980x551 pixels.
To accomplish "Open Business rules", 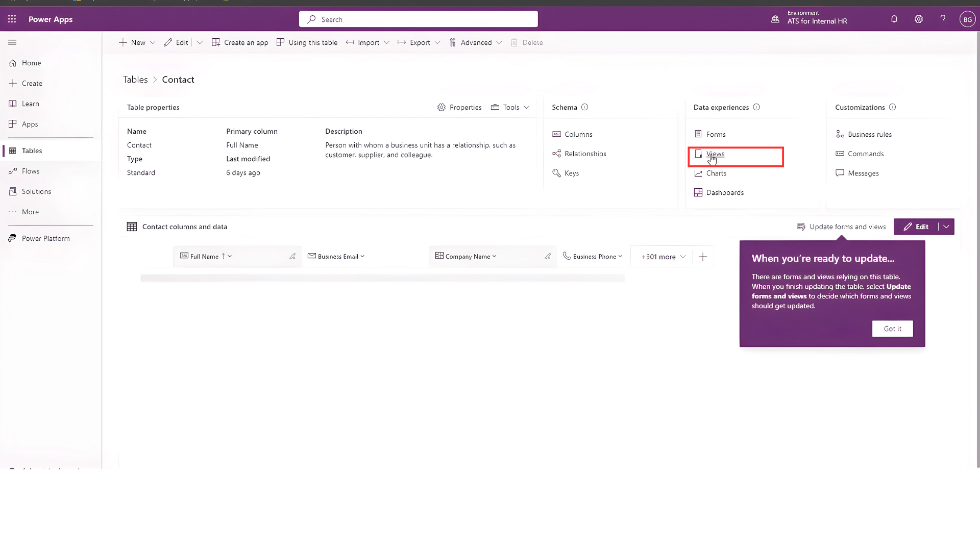I will pyautogui.click(x=864, y=134).
